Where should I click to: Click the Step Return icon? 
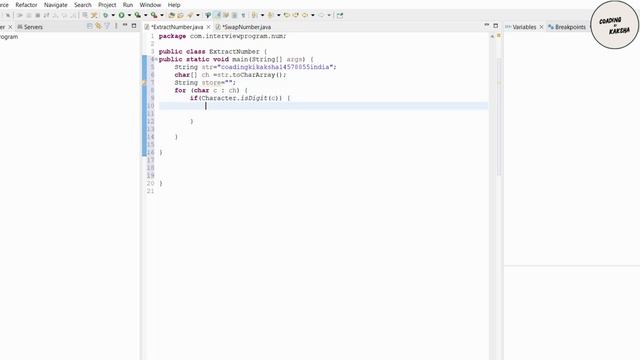coord(72,15)
